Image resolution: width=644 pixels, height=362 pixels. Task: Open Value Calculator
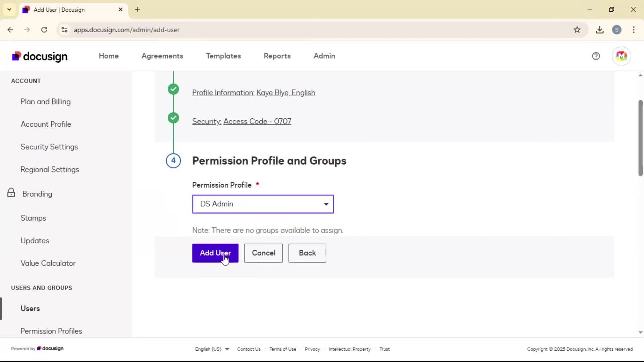coord(48,263)
